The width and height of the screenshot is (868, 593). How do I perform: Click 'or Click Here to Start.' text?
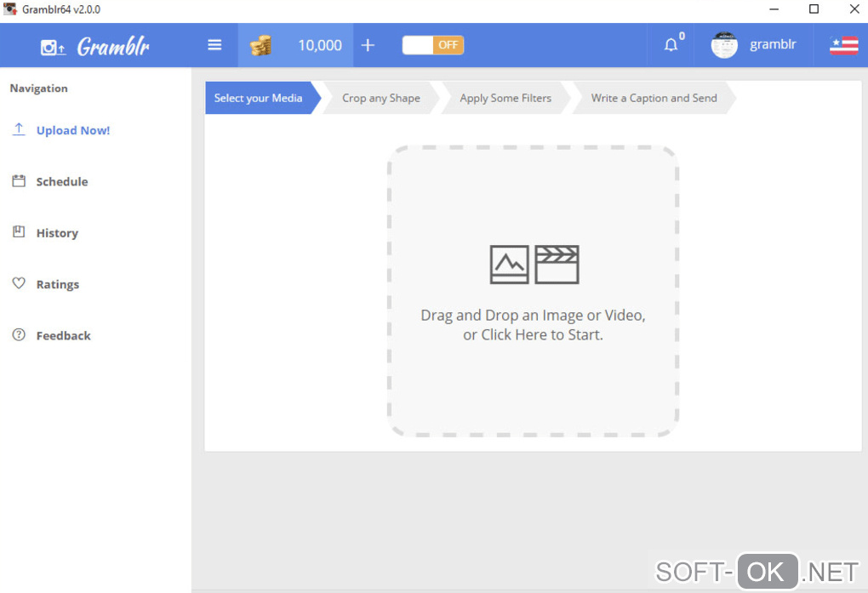click(x=533, y=335)
